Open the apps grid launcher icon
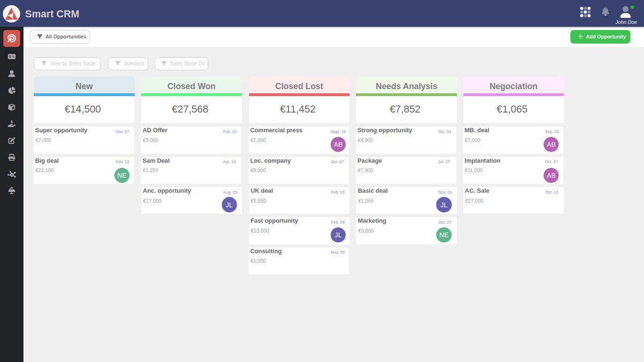This screenshot has height=362, width=644. tap(585, 11)
